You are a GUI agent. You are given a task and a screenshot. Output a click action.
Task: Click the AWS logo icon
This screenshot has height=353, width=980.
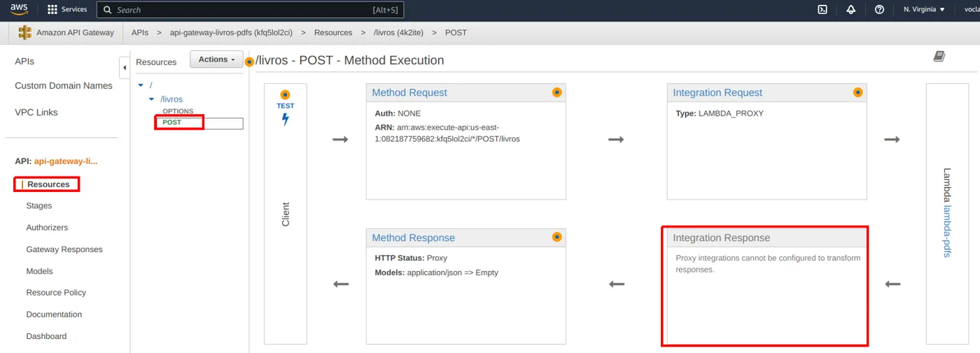click(x=19, y=9)
